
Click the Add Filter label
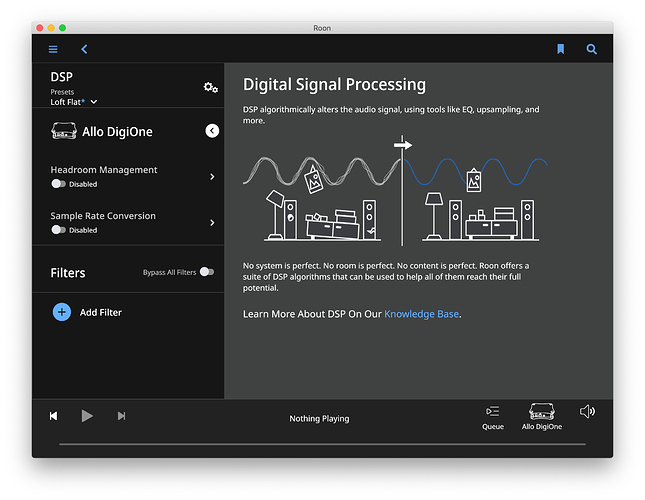point(101,312)
